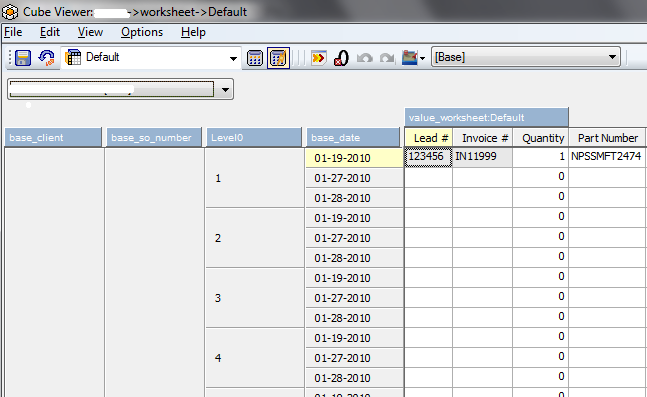Open the Default view name dropdown
The width and height of the screenshot is (647, 397).
pos(233,59)
